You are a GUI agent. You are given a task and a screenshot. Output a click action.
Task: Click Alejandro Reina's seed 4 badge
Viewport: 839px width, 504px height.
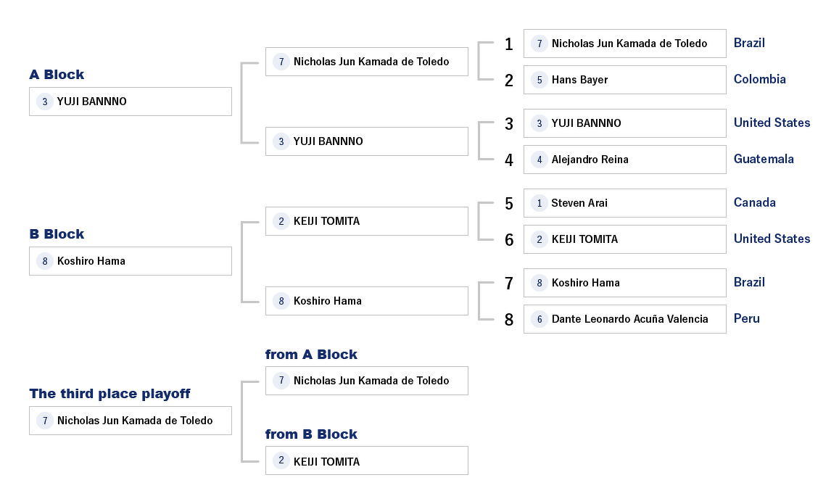(539, 160)
